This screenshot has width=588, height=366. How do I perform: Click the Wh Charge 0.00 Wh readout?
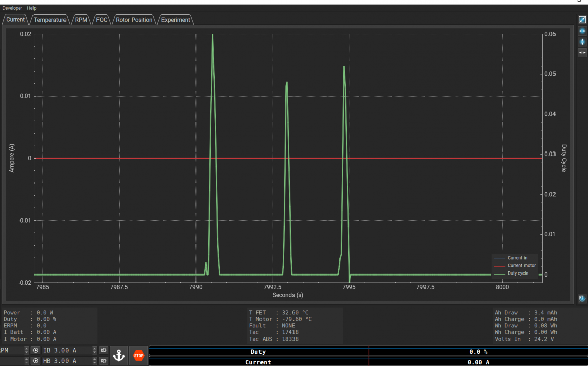point(526,332)
